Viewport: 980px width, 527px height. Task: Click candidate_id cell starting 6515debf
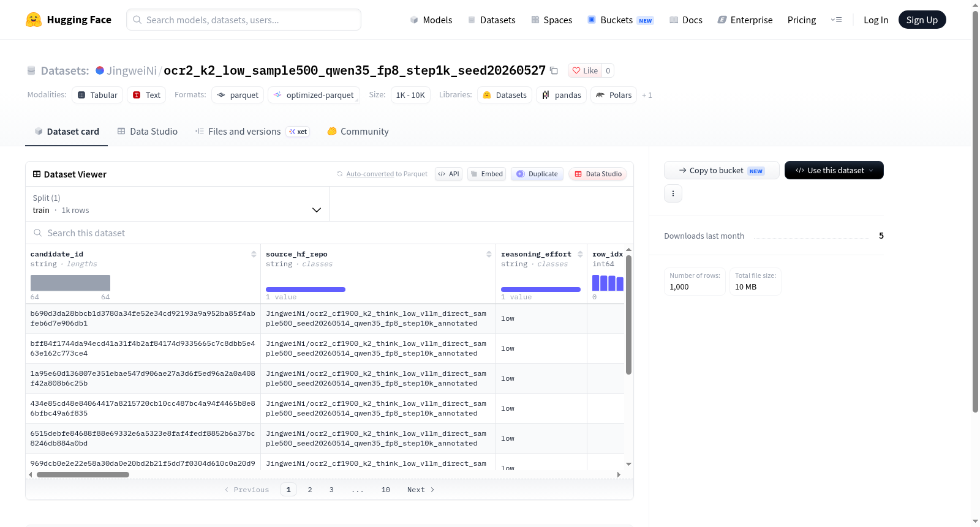pos(143,438)
